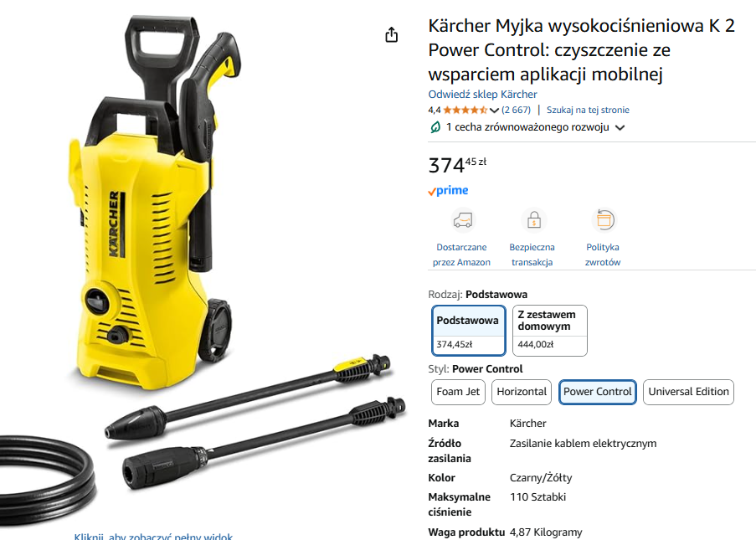Choose the Universal Edition style
756x540 pixels.
click(688, 392)
